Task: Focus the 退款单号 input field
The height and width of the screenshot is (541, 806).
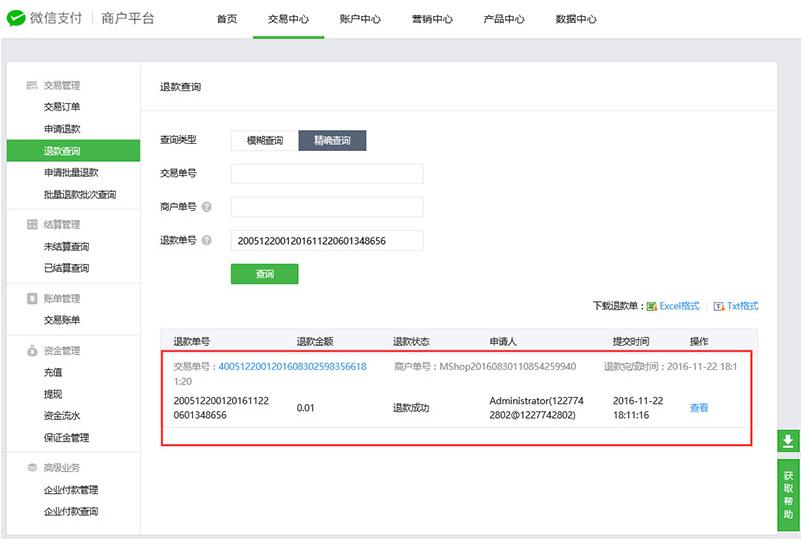Action: click(x=326, y=240)
